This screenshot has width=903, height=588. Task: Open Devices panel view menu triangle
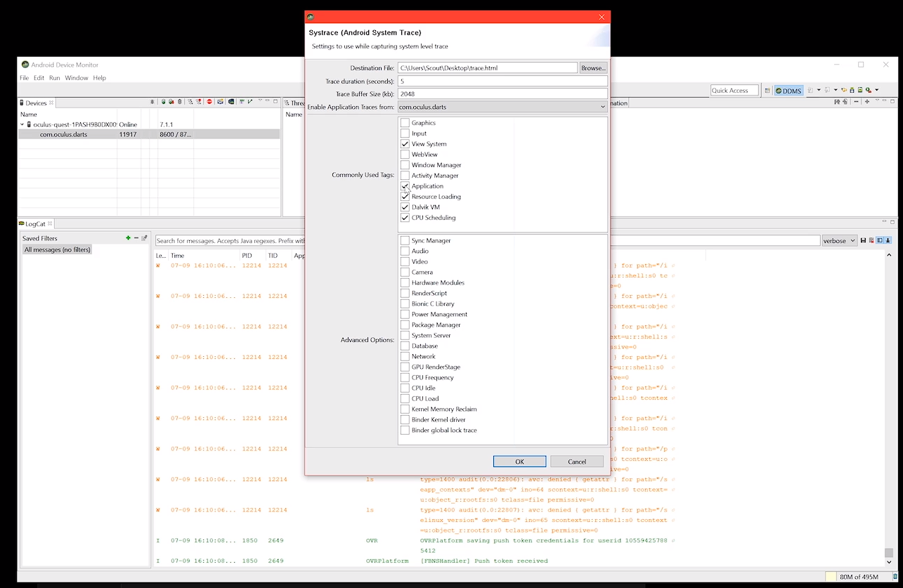click(260, 100)
